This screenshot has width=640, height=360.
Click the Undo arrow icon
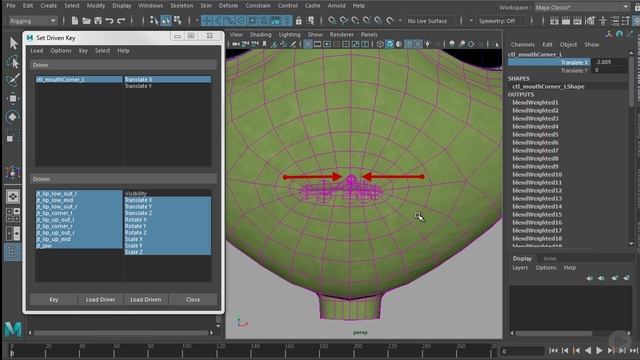(109, 20)
